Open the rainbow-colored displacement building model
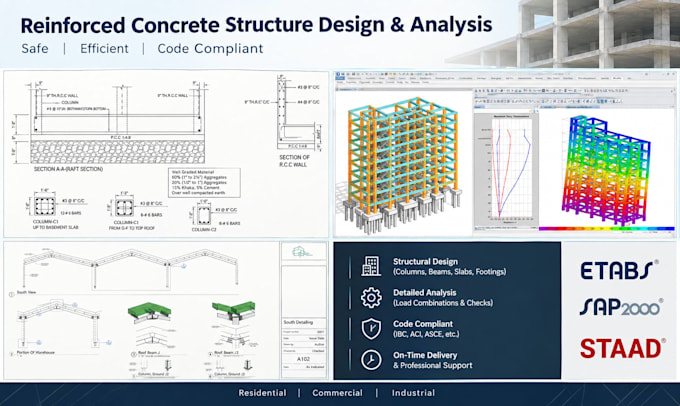 607,170
